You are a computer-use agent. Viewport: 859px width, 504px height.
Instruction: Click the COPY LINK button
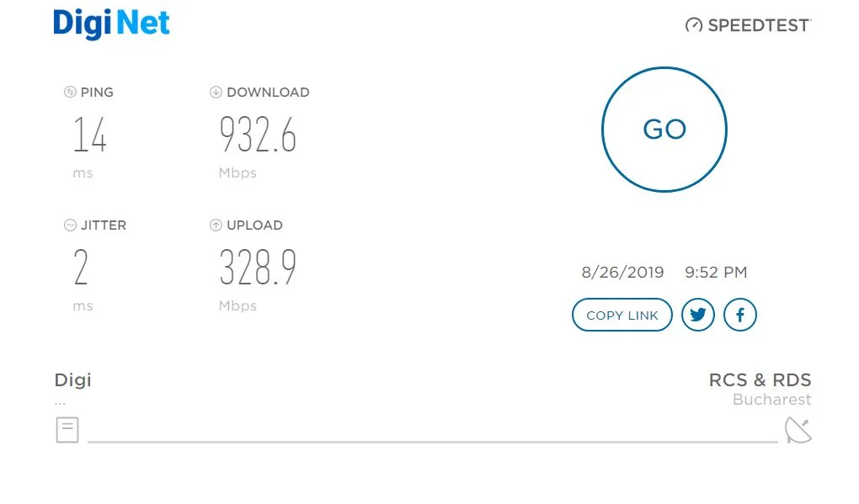[622, 315]
